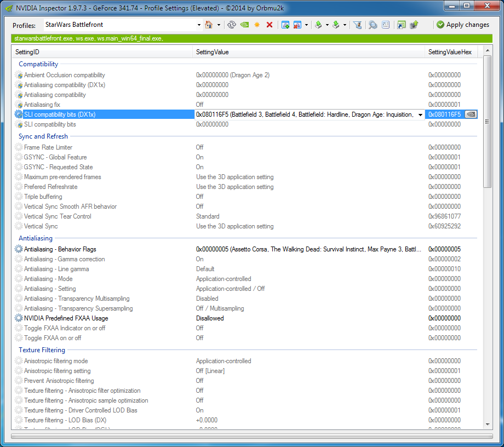Click the NVIDIA button in the hex field

[471, 114]
